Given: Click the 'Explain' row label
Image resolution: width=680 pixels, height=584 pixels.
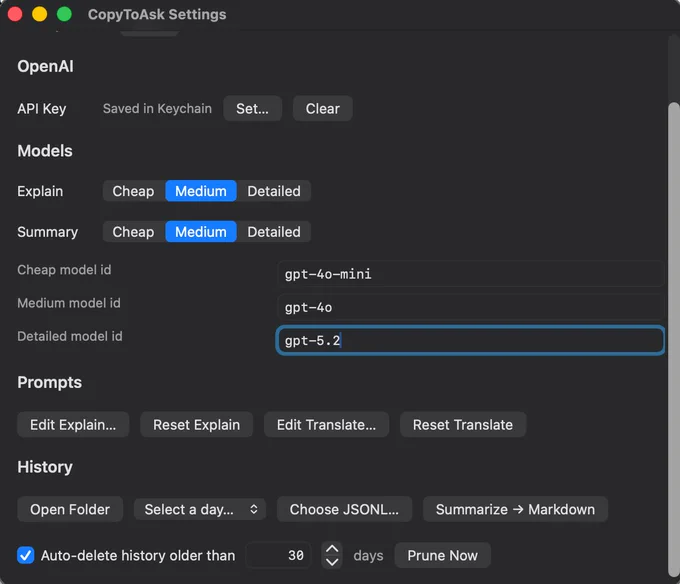Looking at the screenshot, I should pyautogui.click(x=40, y=191).
